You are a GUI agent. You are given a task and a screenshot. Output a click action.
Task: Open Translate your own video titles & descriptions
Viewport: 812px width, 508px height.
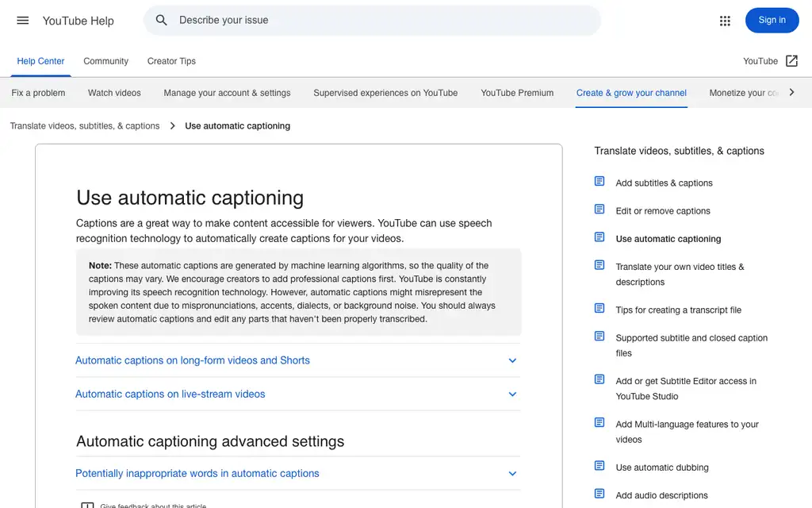[680, 274]
